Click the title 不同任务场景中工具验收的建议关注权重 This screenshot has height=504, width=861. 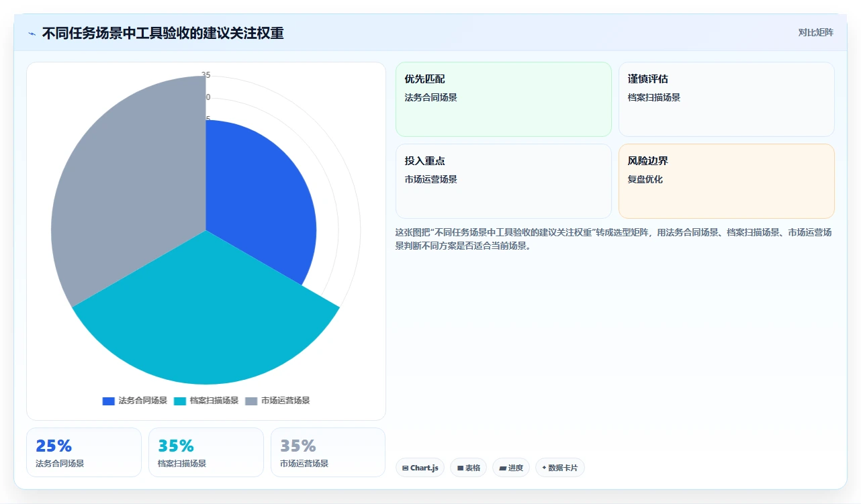click(163, 34)
